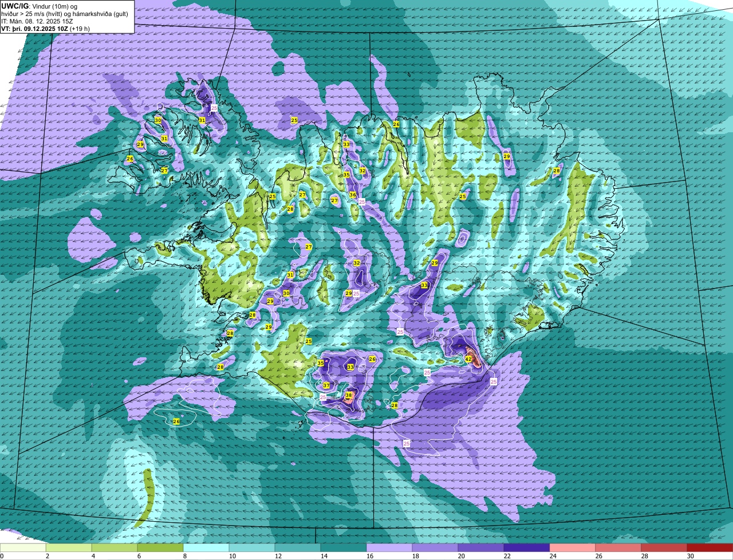This screenshot has height=560, width=733.
Task: Choose the 6–8 m/s olive legend swatch
Action: (x=160, y=548)
